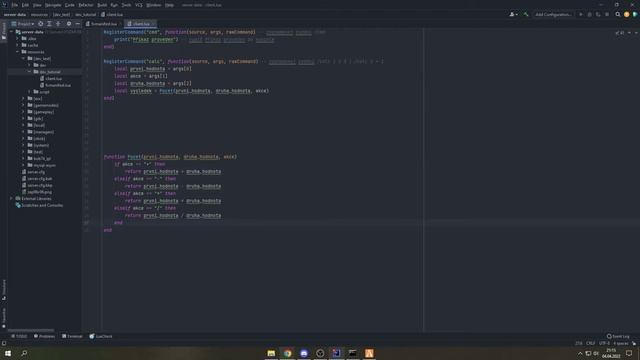The image size is (640, 360).
Task: Open Search Everywhere magnifier icon
Action: pos(618,14)
